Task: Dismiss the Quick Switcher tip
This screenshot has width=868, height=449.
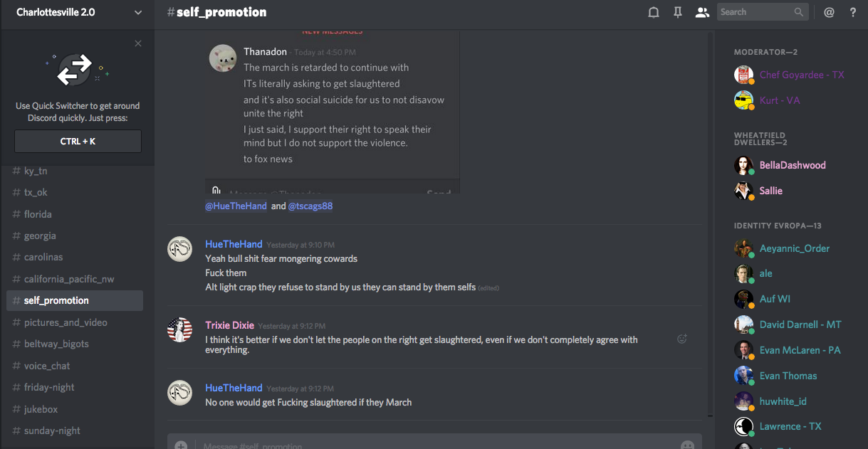Action: click(x=138, y=43)
